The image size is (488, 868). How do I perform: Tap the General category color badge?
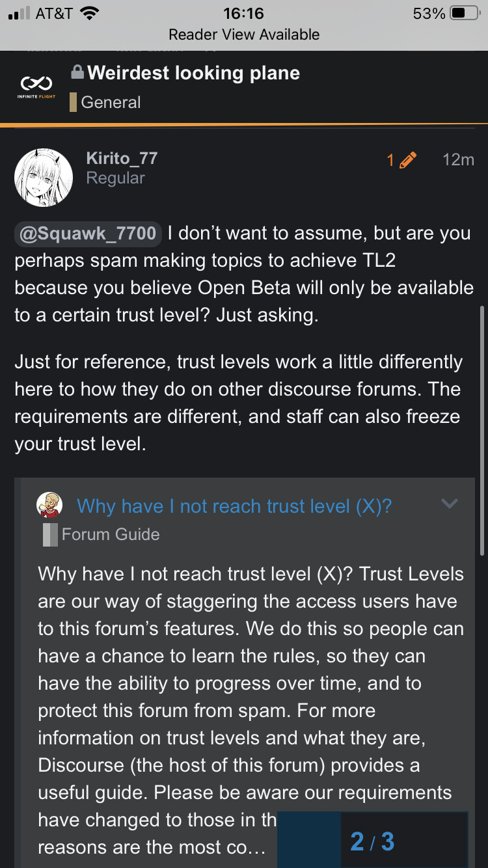(x=74, y=102)
